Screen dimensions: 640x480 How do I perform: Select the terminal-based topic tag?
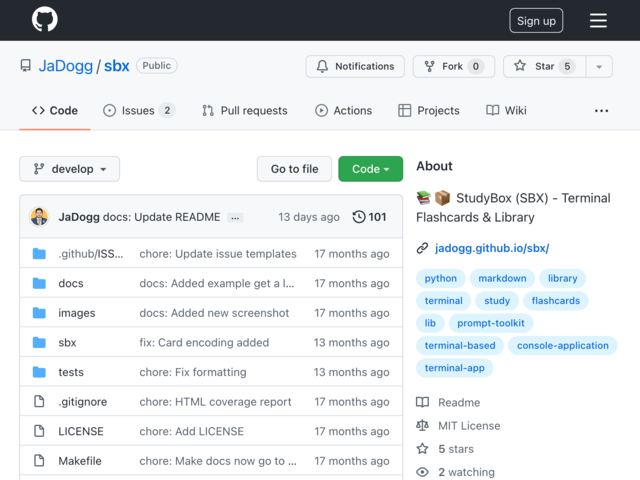click(x=460, y=346)
